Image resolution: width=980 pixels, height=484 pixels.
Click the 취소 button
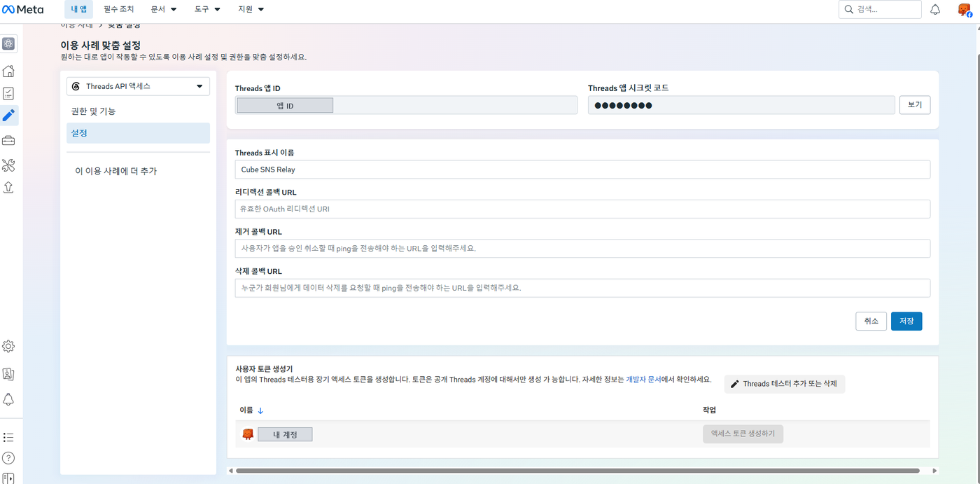(871, 321)
